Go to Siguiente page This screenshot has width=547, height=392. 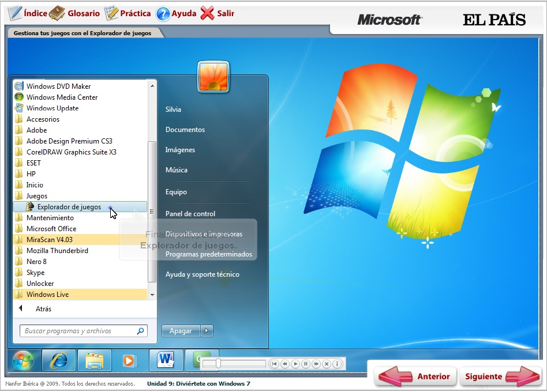(501, 376)
